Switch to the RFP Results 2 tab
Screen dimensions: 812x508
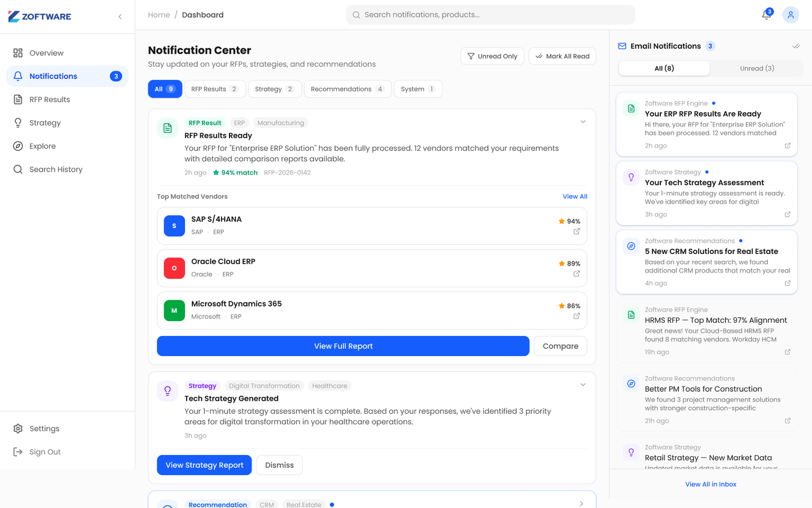click(215, 89)
